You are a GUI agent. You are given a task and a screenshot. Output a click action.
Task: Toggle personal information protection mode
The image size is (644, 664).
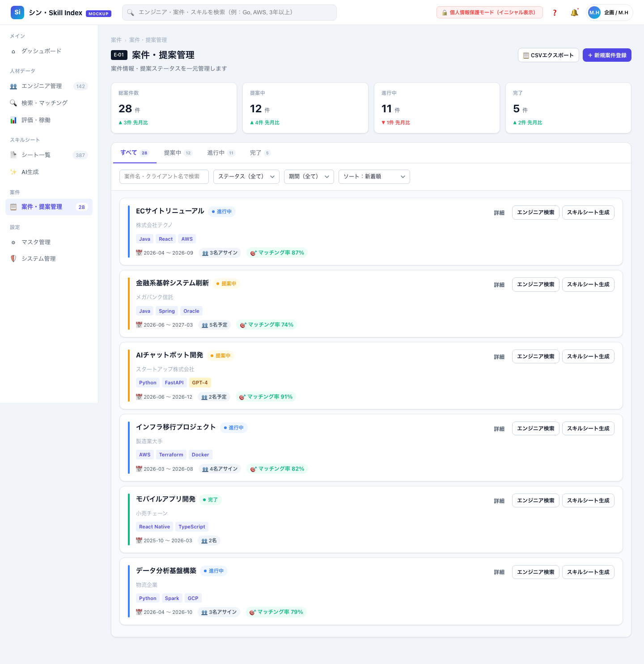tap(489, 13)
